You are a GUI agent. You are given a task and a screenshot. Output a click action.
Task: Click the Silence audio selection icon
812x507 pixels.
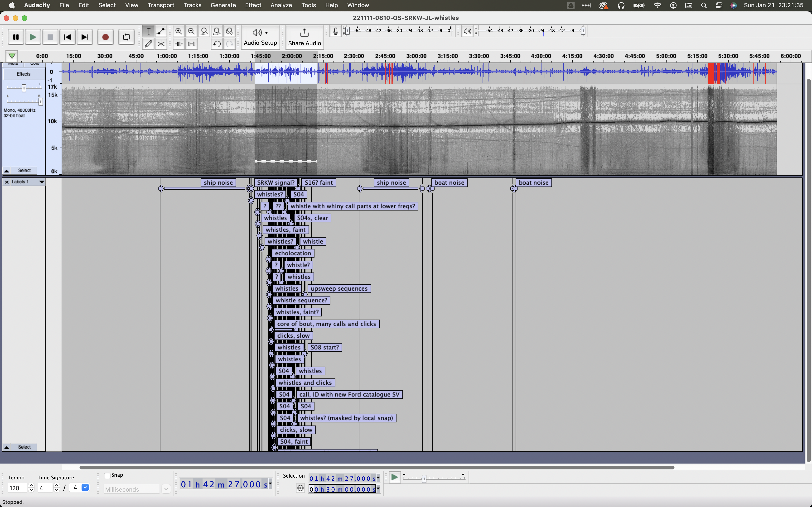pyautogui.click(x=192, y=44)
